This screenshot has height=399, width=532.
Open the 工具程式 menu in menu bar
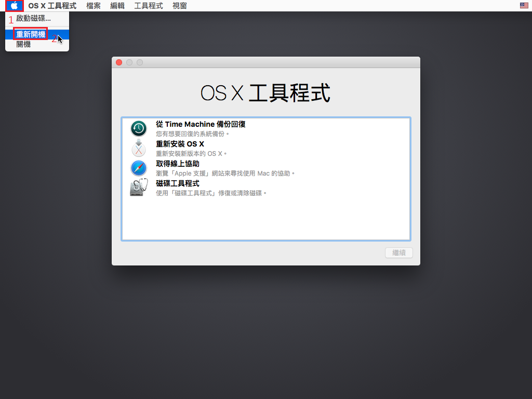tap(149, 6)
